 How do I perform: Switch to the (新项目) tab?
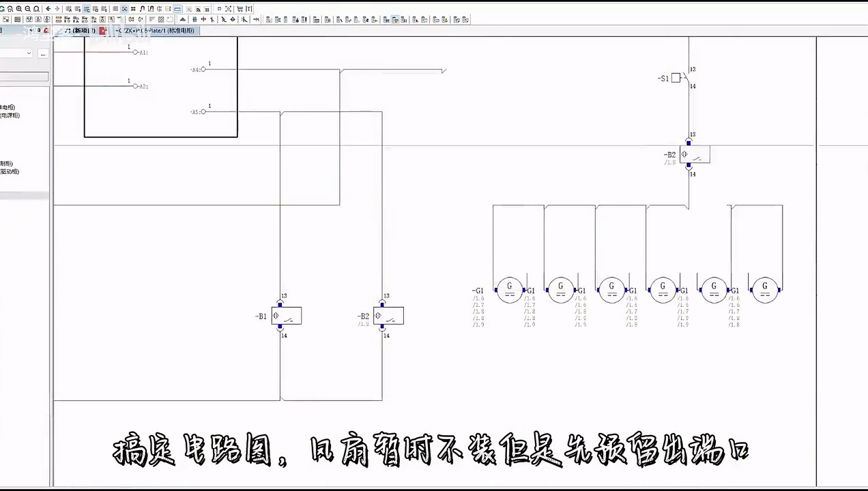click(x=81, y=31)
